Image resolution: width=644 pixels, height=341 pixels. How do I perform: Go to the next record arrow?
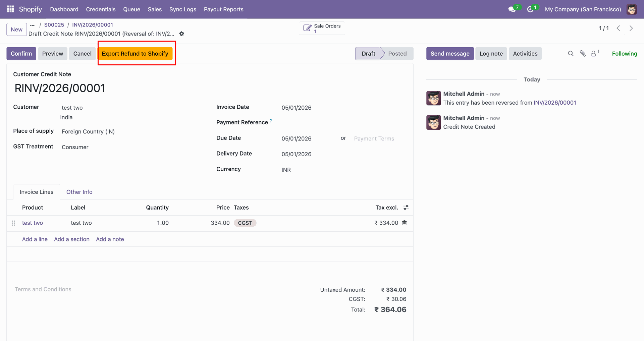(631, 28)
